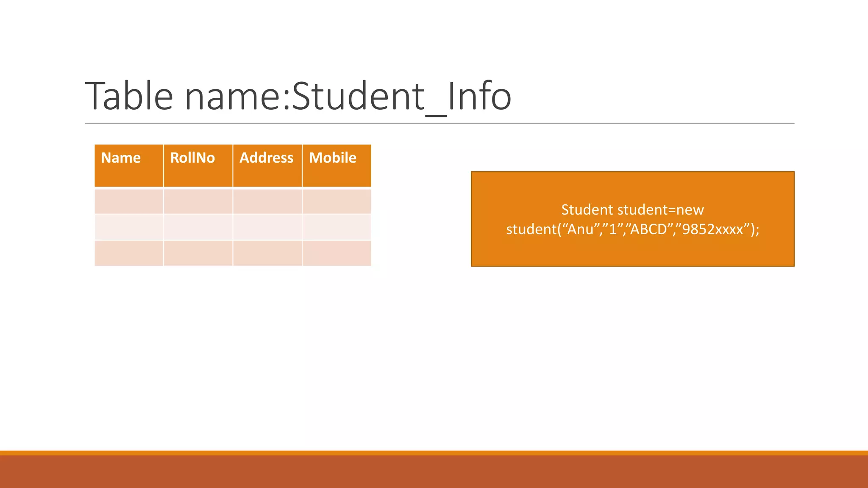
Task: Select the Address column header
Action: click(267, 166)
